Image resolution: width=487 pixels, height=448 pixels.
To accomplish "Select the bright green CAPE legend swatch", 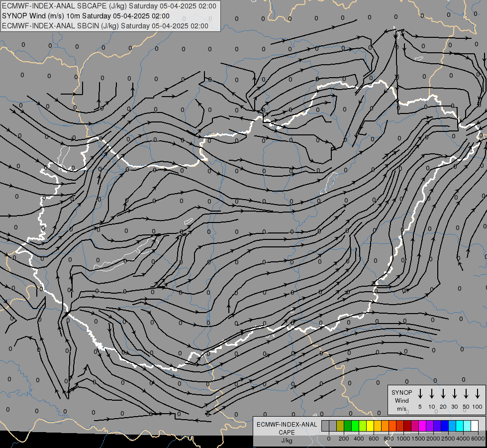I will point(355,426).
